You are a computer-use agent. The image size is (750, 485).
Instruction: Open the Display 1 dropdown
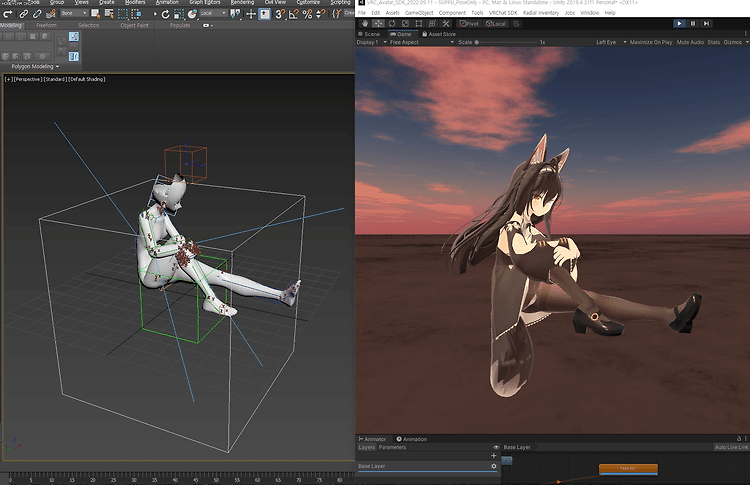coord(371,42)
